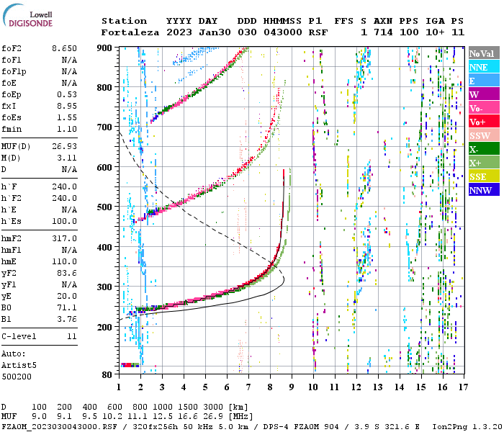504x432 pixels.
Task: Click the 714 AXN header value
Action: (383, 32)
